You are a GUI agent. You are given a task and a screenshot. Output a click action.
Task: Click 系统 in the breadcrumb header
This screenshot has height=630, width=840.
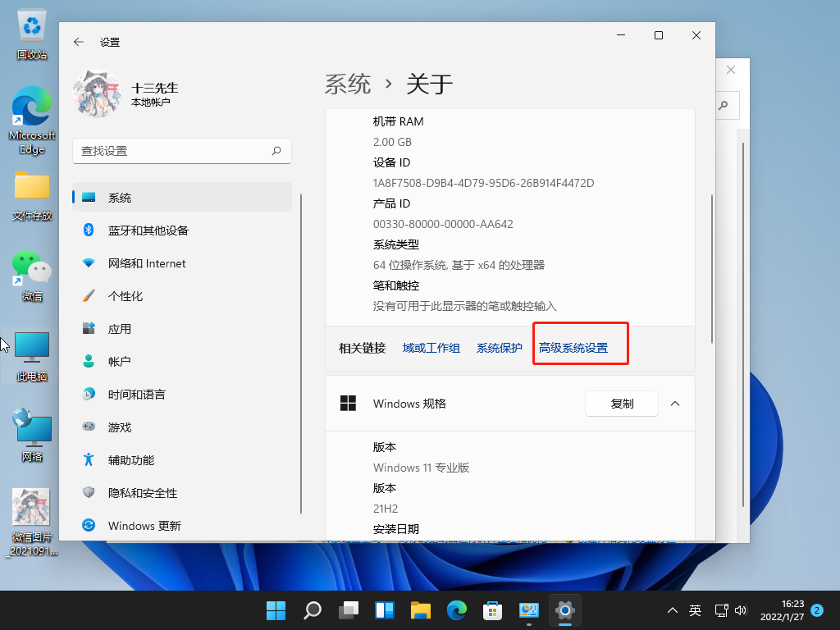point(348,84)
